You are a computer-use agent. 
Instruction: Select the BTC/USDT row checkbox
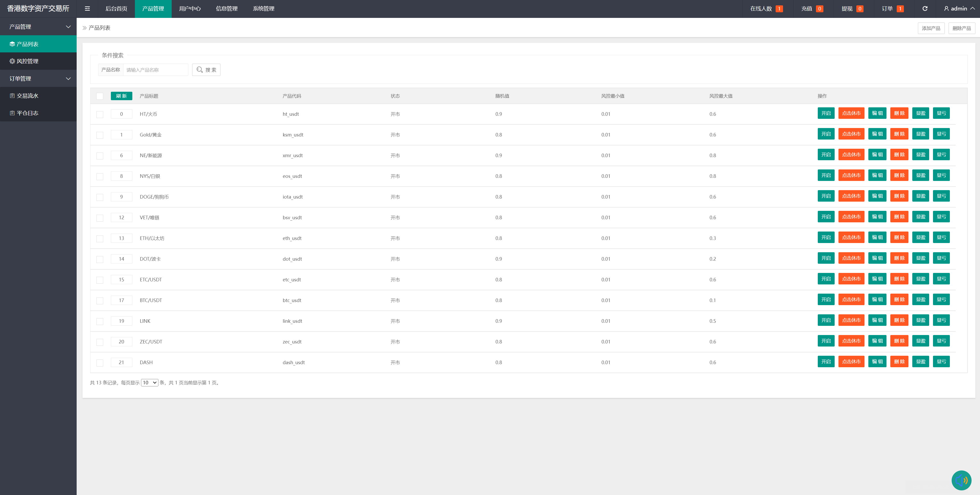click(100, 301)
